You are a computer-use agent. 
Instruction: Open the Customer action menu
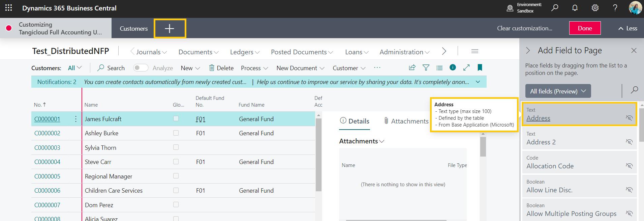(x=349, y=68)
